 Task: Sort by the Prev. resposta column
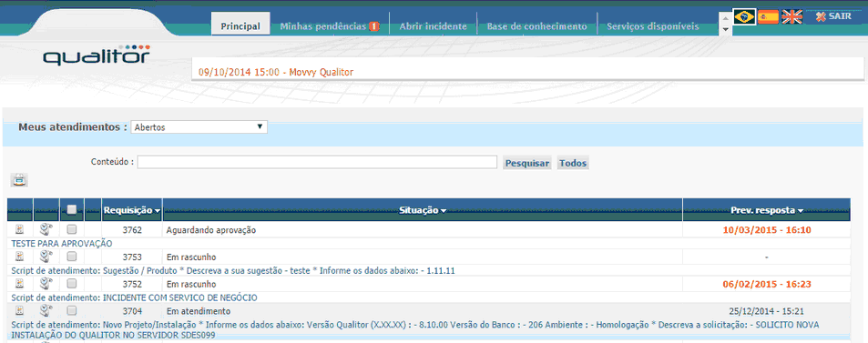pyautogui.click(x=766, y=210)
